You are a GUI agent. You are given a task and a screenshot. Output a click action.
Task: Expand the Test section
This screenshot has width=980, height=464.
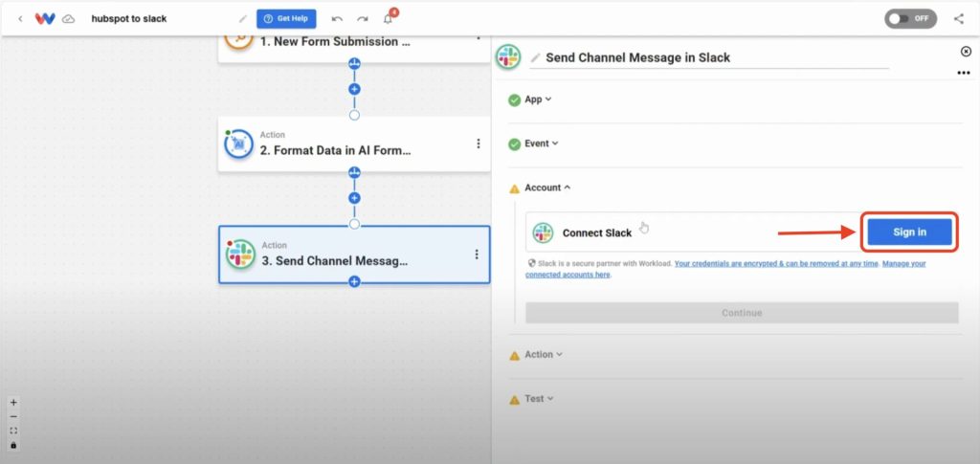tap(539, 398)
